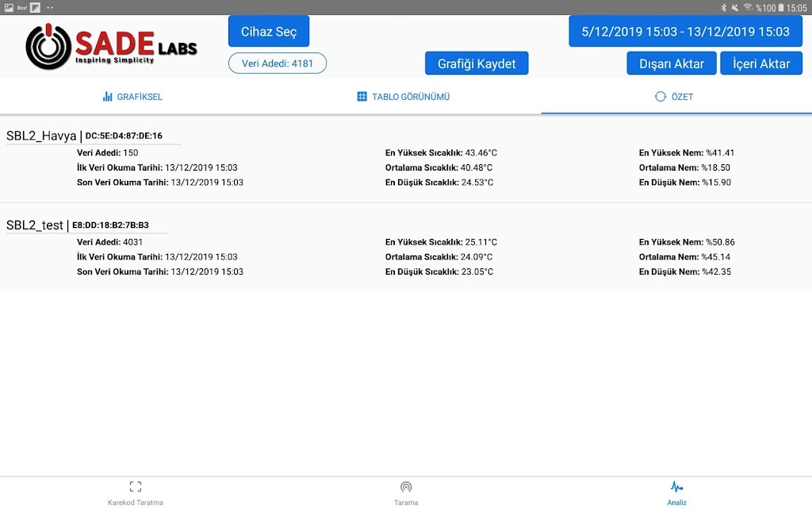This screenshot has height=508, width=812.
Task: Tap the Analiz pulse icon
Action: coord(676,487)
